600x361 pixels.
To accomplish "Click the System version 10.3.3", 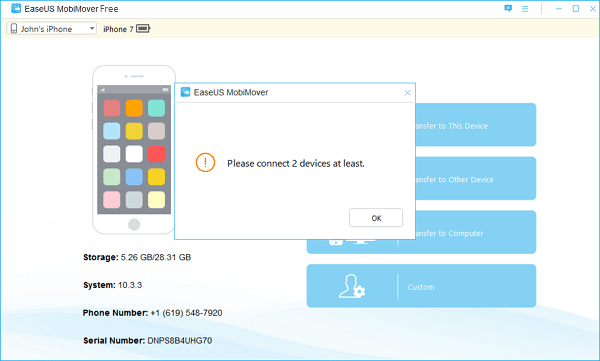I will 130,285.
